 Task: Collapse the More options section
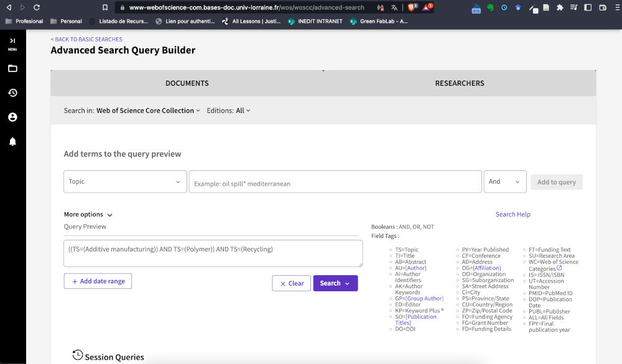click(88, 214)
